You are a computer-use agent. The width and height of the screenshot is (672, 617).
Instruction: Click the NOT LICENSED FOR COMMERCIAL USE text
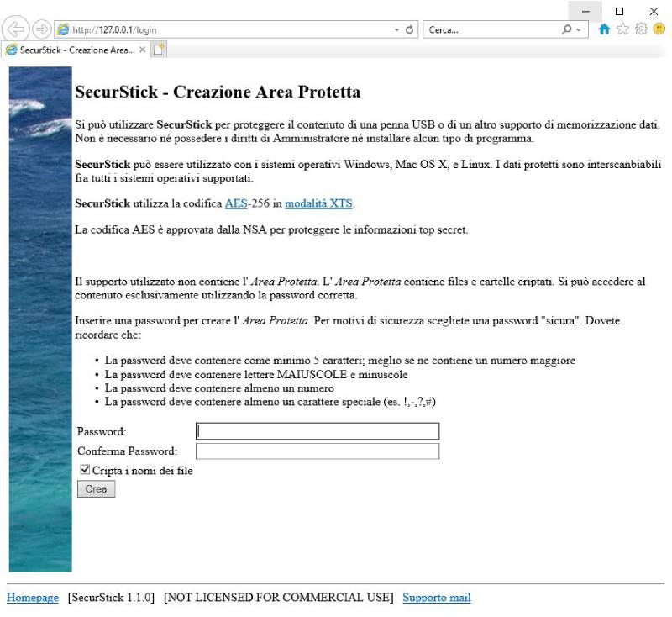pyautogui.click(x=279, y=598)
